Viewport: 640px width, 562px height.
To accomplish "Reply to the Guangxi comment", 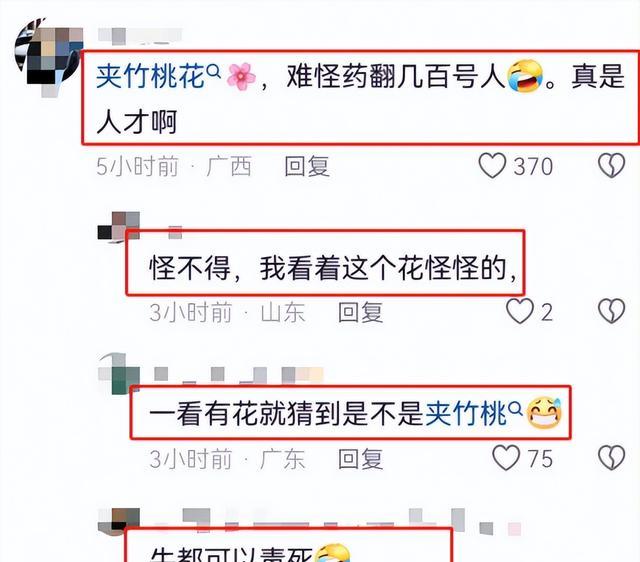I will (307, 166).
